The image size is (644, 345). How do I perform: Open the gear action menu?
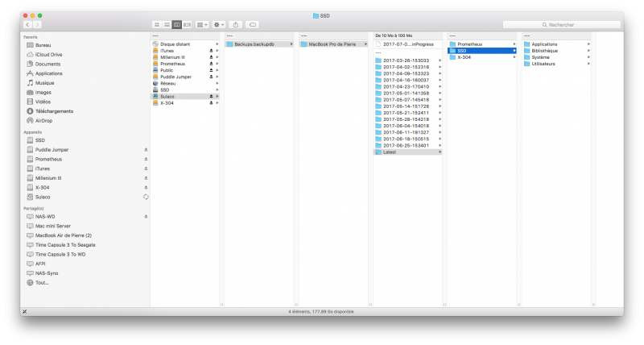[218, 25]
